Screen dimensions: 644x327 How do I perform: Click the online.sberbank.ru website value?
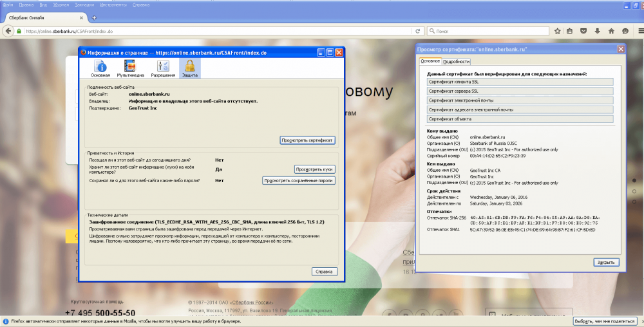pyautogui.click(x=149, y=95)
